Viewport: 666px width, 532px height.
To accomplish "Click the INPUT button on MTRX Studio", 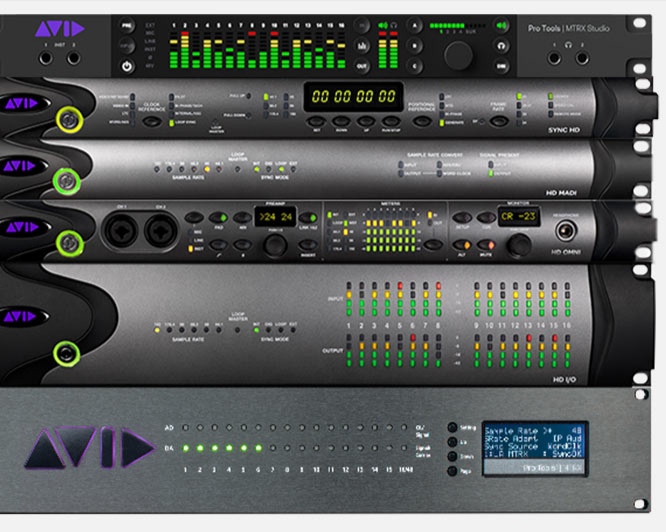I will pos(127,45).
